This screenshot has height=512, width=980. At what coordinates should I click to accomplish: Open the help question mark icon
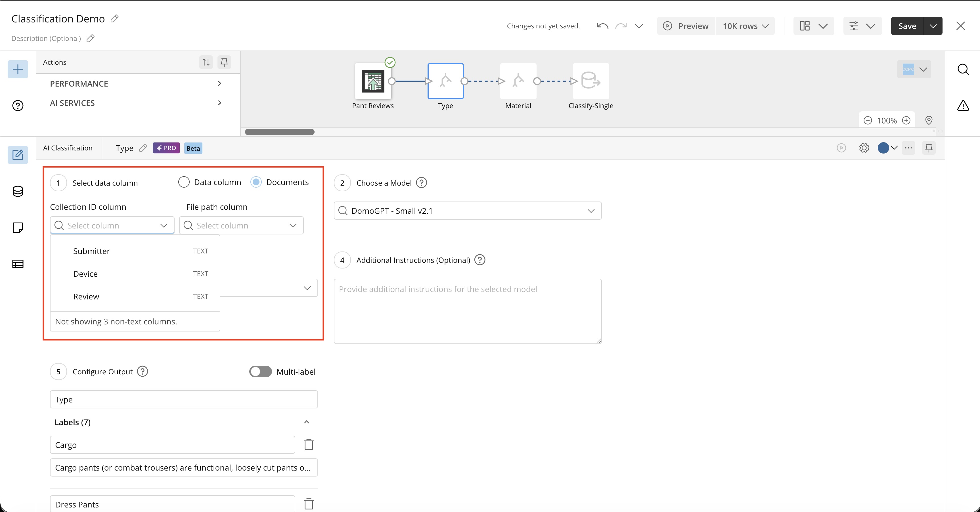coord(18,106)
